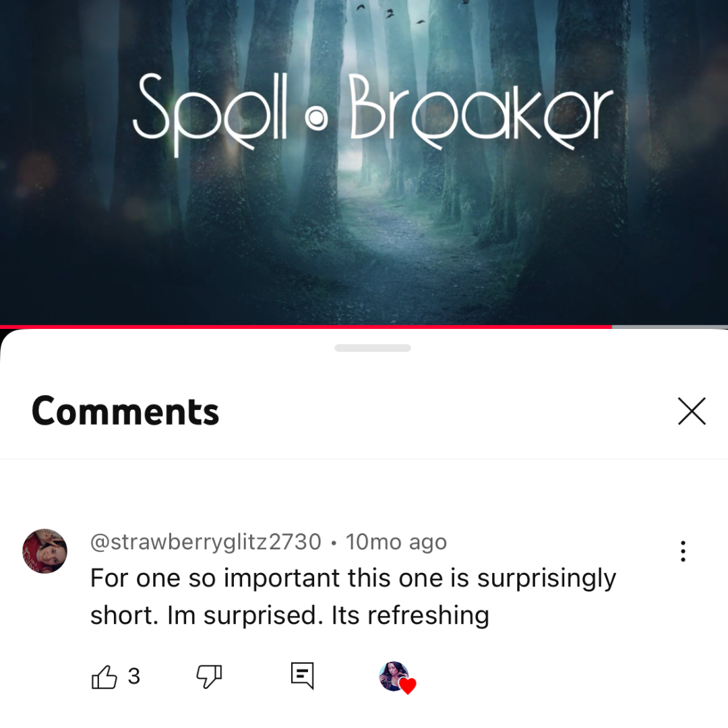
Task: Tap the like count "3"
Action: [133, 677]
